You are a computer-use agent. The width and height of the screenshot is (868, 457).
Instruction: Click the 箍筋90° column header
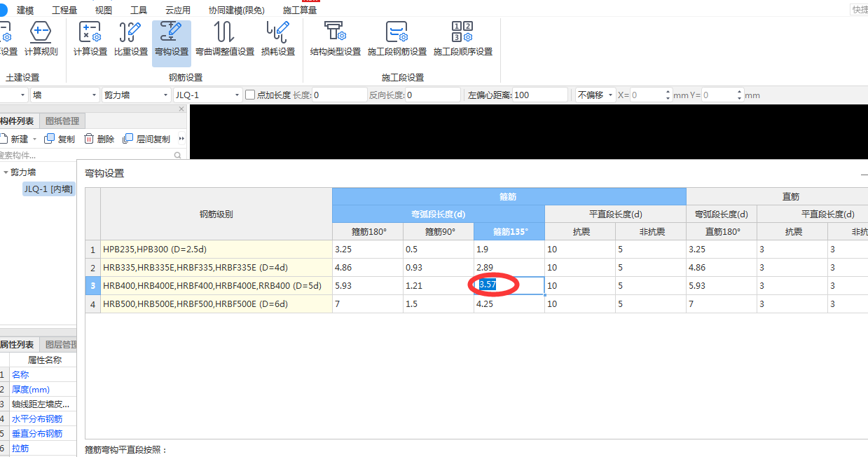439,231
